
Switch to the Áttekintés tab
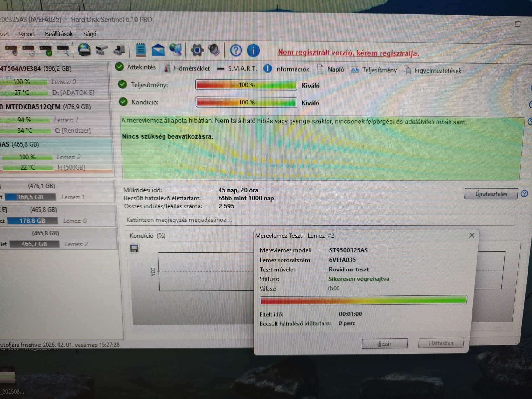point(136,67)
